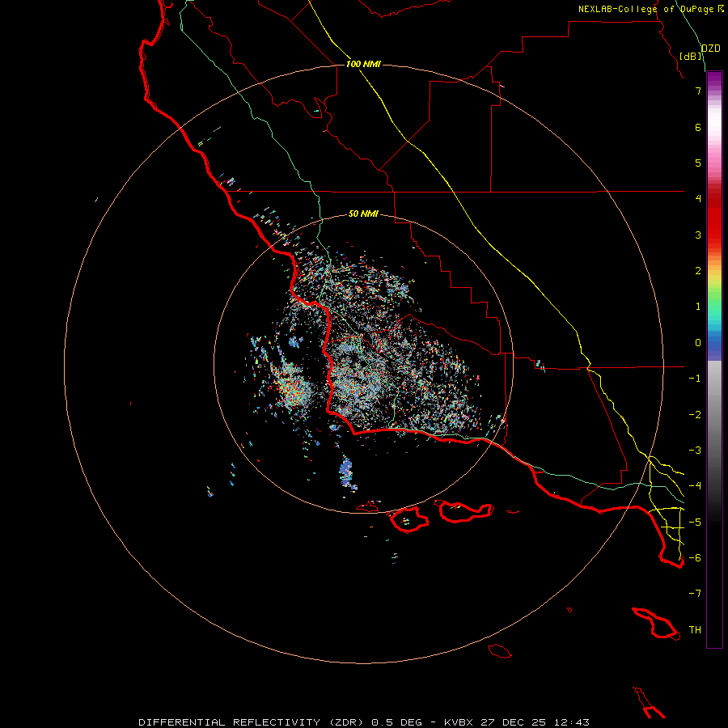Screen dimensions: 728x728
Task: Click the '-2' value on the color scale
Action: [x=695, y=415]
